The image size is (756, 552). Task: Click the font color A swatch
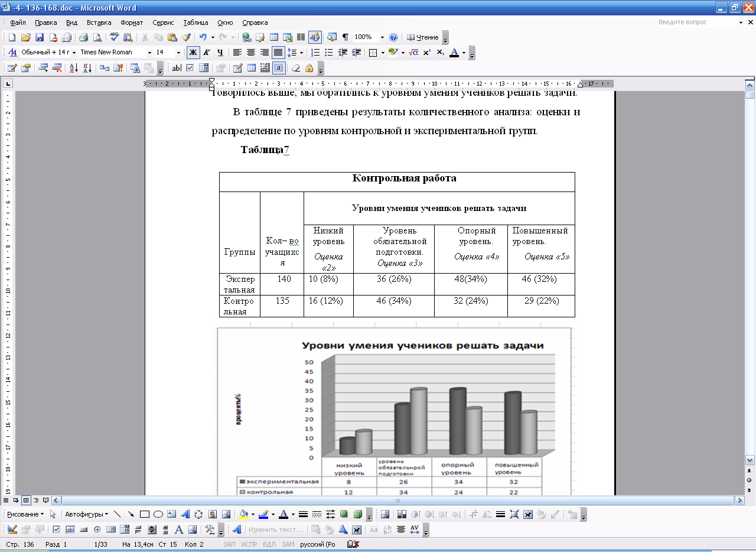(x=454, y=53)
